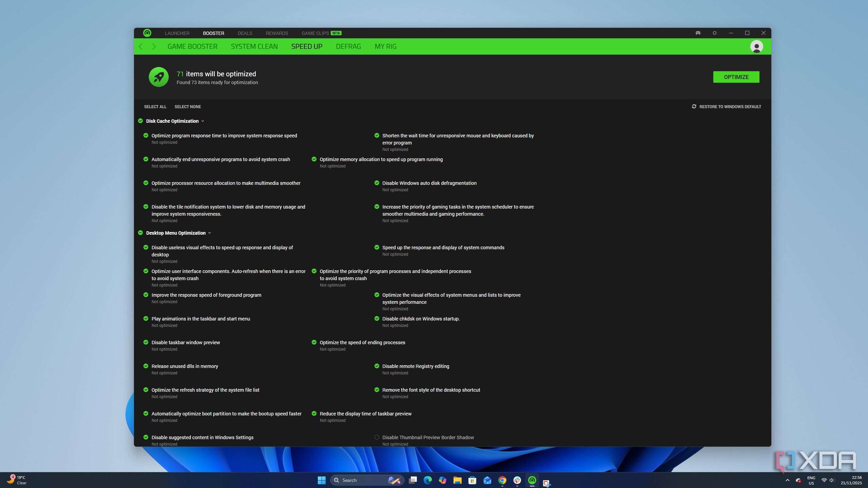Click the user profile avatar icon
Viewport: 868px width, 488px height.
[x=756, y=46]
